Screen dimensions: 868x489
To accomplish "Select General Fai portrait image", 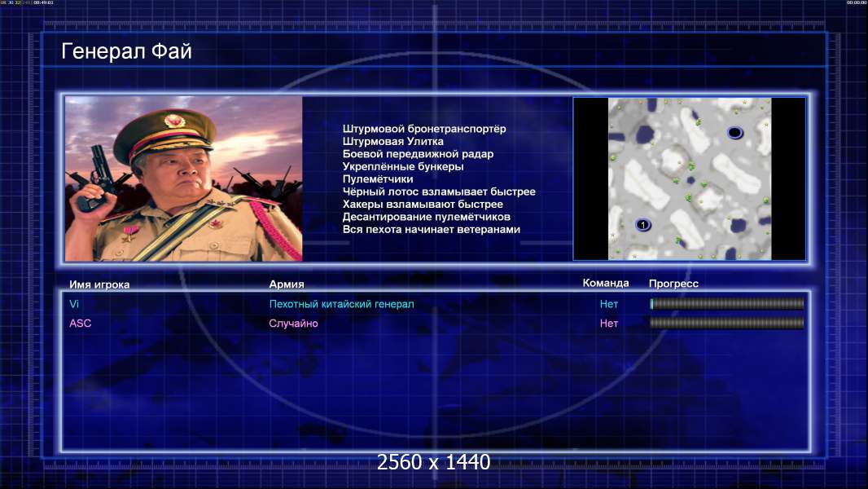I will pyautogui.click(x=184, y=178).
